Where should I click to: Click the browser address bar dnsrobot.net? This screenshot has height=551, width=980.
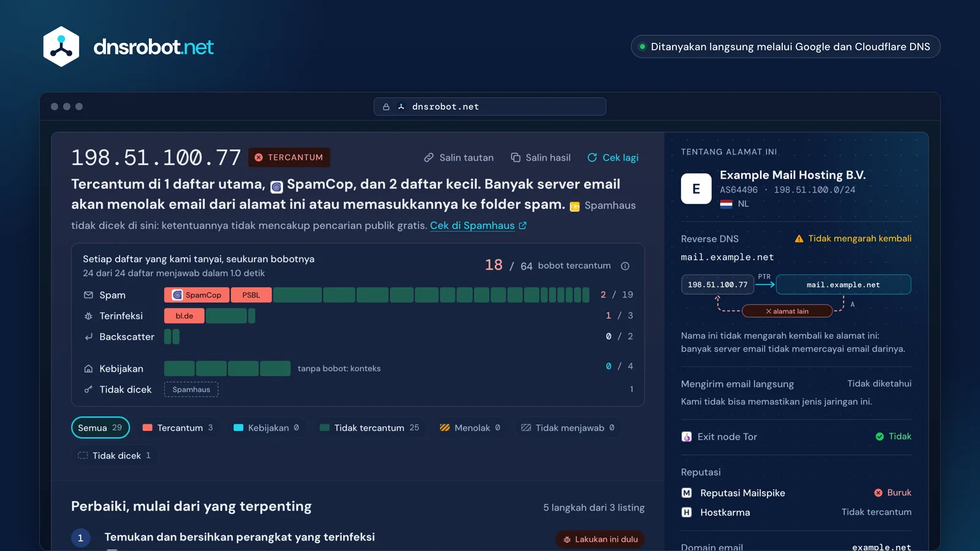point(490,107)
